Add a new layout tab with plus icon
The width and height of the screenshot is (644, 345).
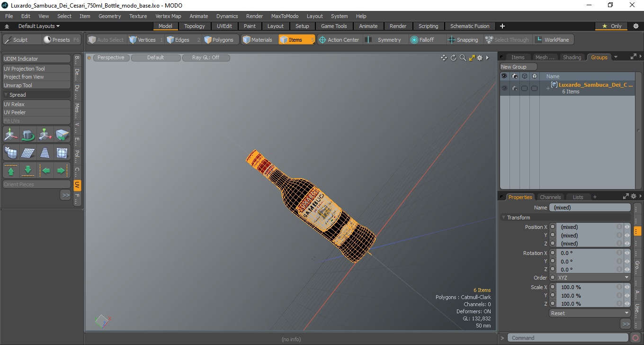click(502, 26)
